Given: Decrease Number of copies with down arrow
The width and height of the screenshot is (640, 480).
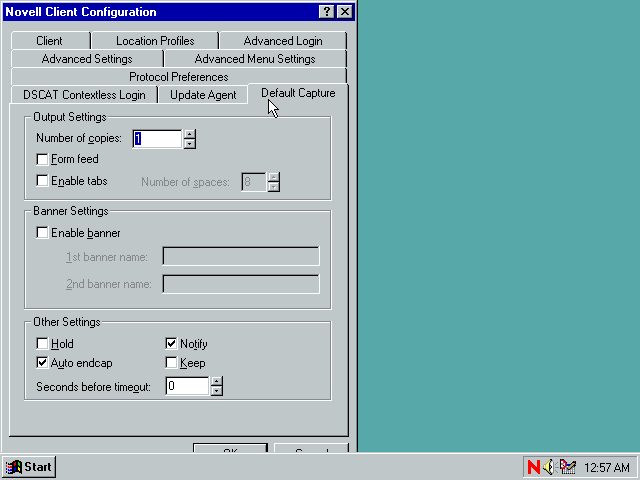Looking at the screenshot, I should 189,144.
